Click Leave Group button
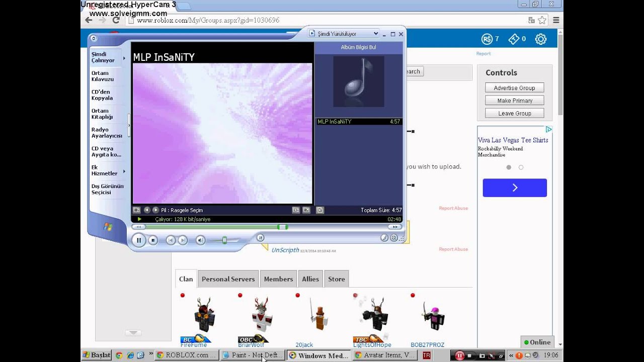644x362 pixels. pyautogui.click(x=514, y=114)
